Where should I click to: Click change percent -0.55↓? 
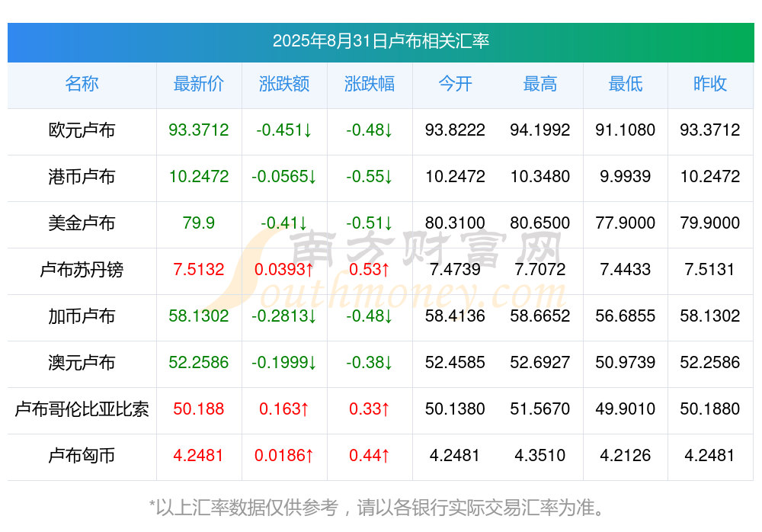pyautogui.click(x=370, y=177)
